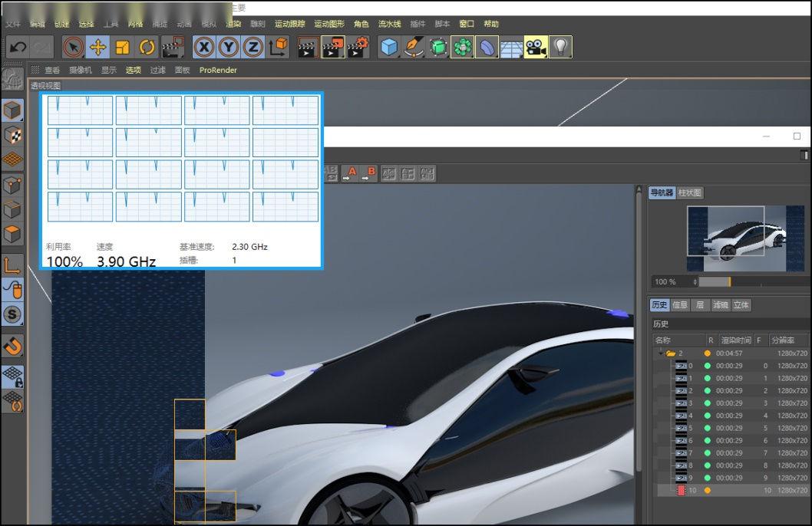Open the ProRender viewport menu
Viewport: 812px width, 526px height.
point(218,70)
